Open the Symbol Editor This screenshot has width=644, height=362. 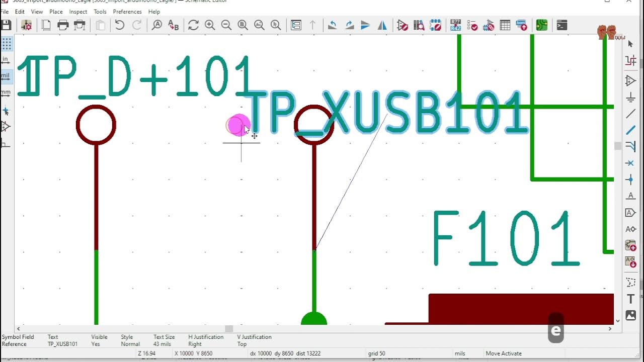403,25
